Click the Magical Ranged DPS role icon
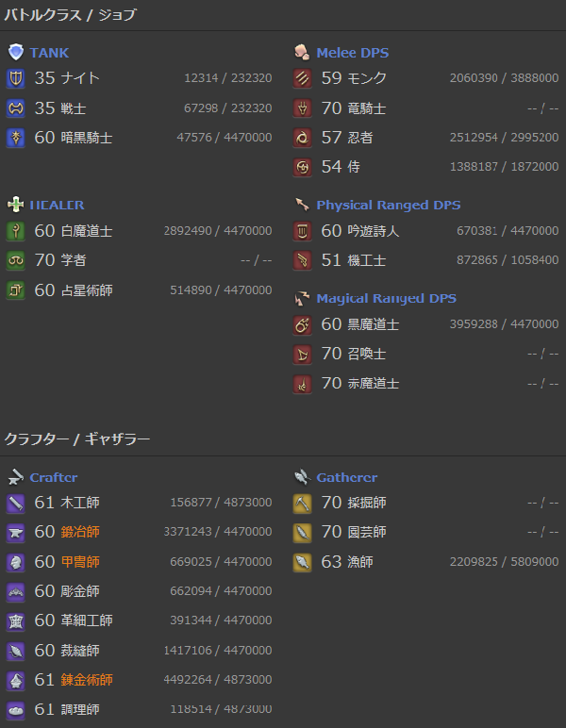The image size is (566, 728). pyautogui.click(x=302, y=298)
